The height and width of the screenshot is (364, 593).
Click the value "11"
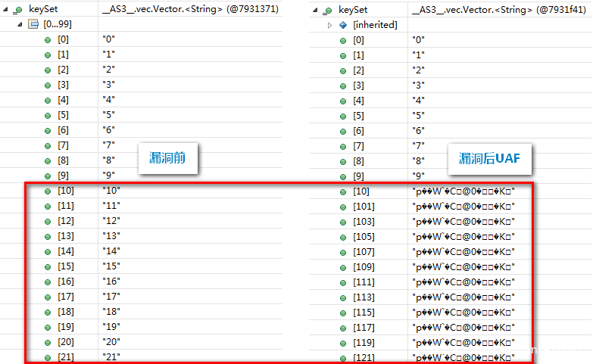point(111,206)
